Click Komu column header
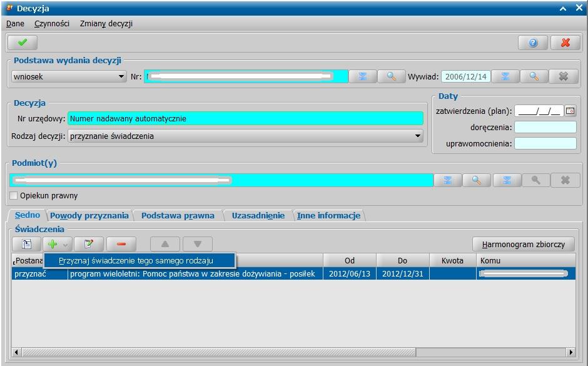The image size is (588, 366). pos(525,261)
